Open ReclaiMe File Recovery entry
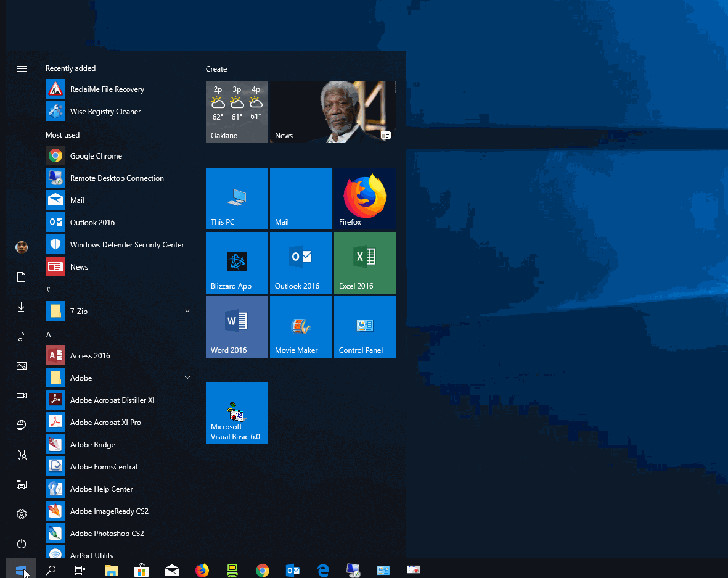The width and height of the screenshot is (728, 578). (107, 89)
